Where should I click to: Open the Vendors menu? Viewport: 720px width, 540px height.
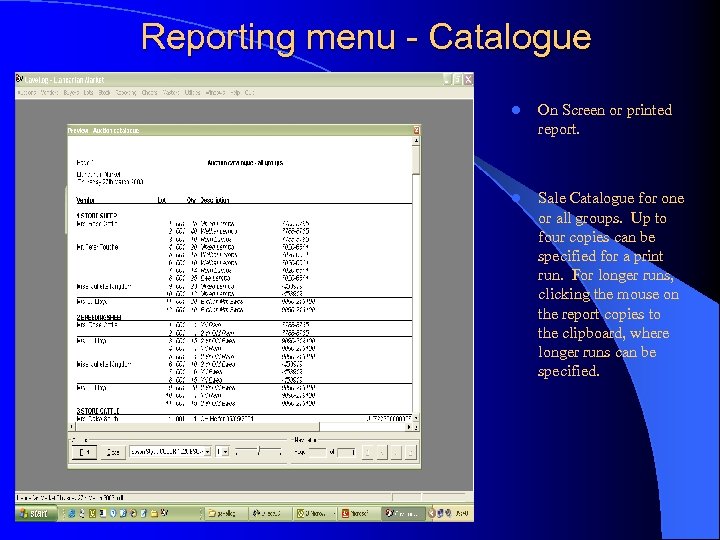pos(49,92)
